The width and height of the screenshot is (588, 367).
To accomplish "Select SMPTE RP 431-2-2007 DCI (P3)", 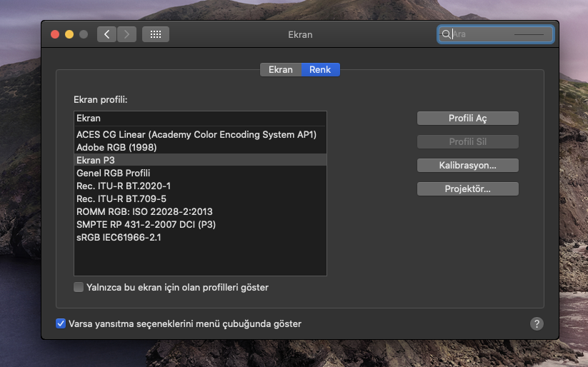I will tap(146, 224).
